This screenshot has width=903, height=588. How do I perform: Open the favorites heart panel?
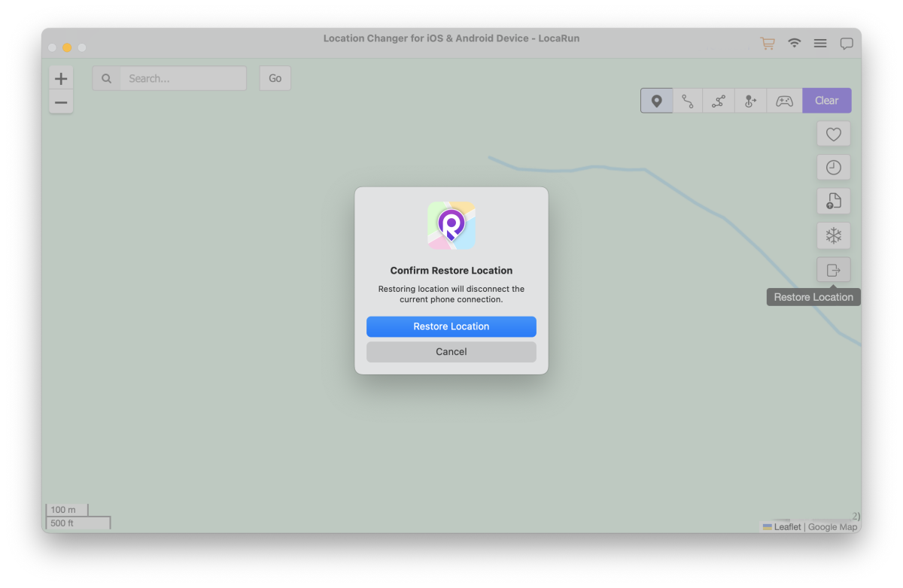tap(833, 134)
